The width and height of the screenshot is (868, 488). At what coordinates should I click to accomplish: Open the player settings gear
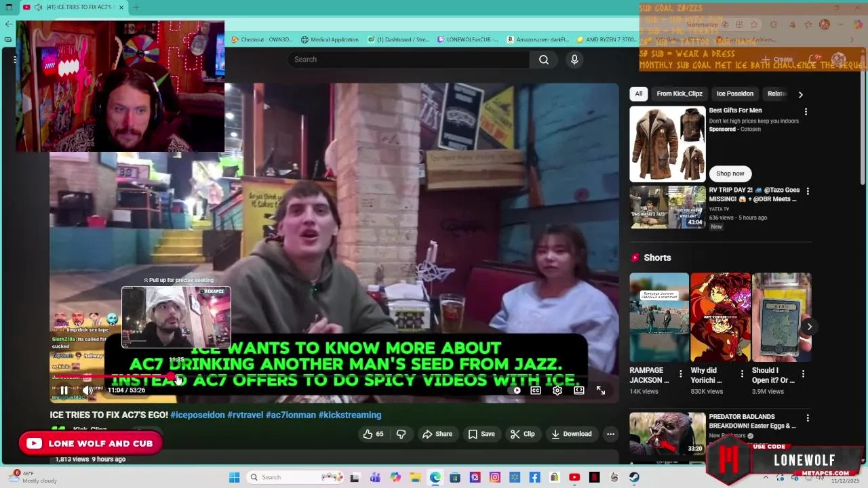[x=557, y=390]
